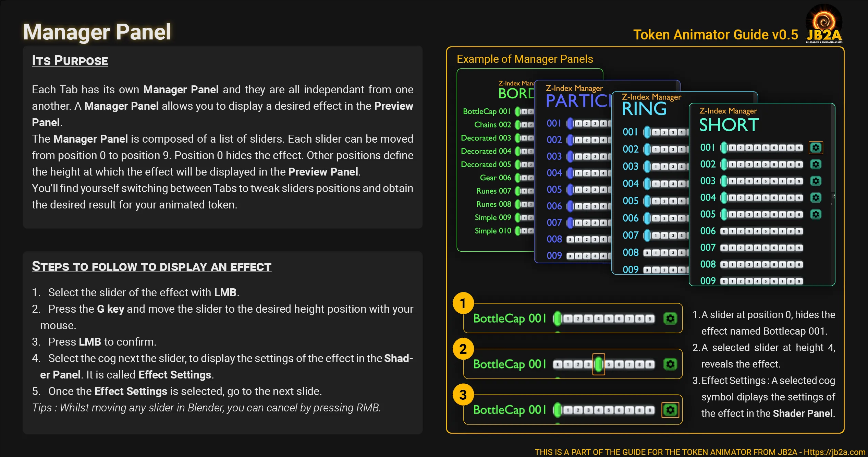868x457 pixels.
Task: Click the '007' label in PARTICLE panel
Action: click(554, 223)
